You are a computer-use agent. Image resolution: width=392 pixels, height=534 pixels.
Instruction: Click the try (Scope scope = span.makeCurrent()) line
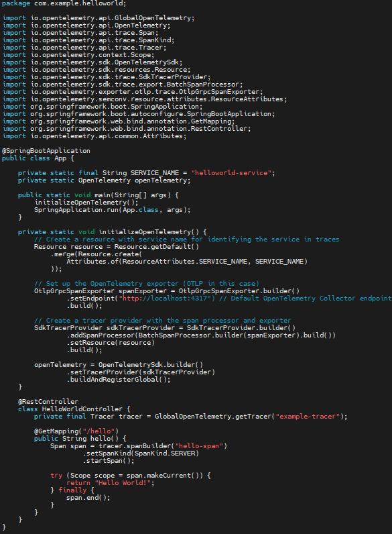click(131, 476)
